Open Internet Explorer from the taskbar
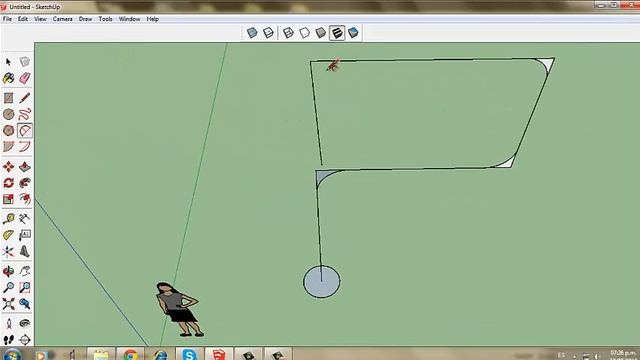Screen dimensions: 640x360 coord(160,355)
